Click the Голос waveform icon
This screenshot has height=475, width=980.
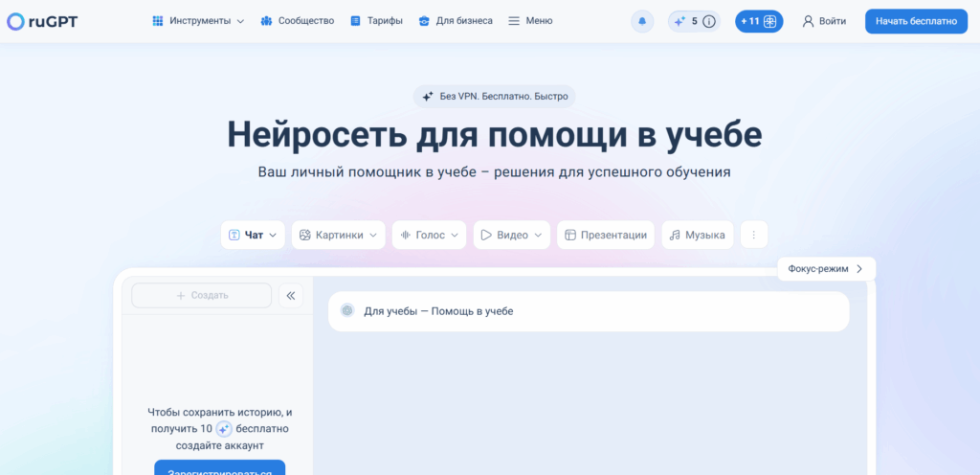pos(405,235)
